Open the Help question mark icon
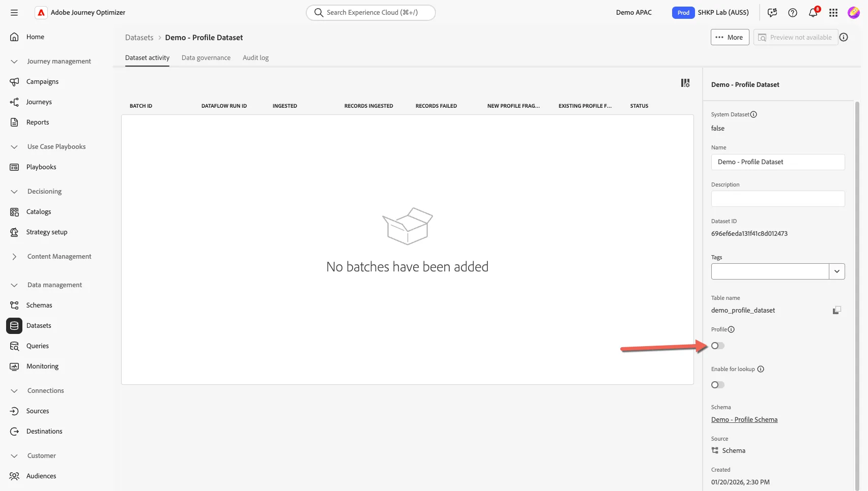This screenshot has width=868, height=491. [793, 13]
